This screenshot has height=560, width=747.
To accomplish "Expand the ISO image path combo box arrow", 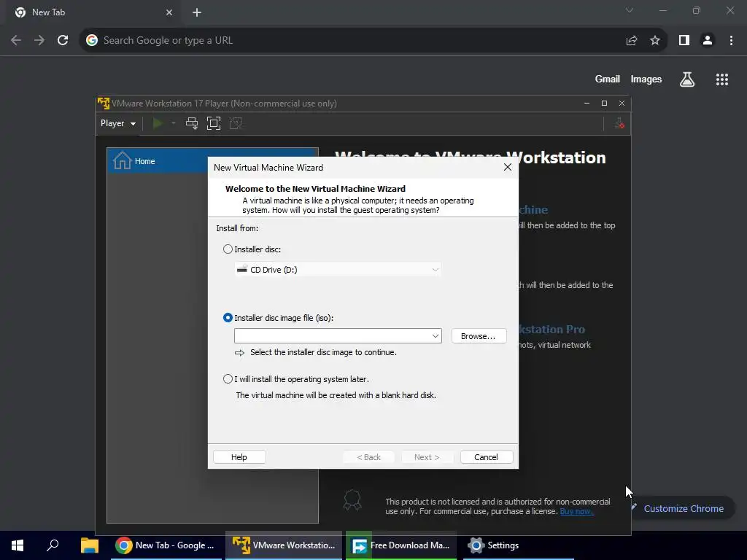I will tap(435, 335).
